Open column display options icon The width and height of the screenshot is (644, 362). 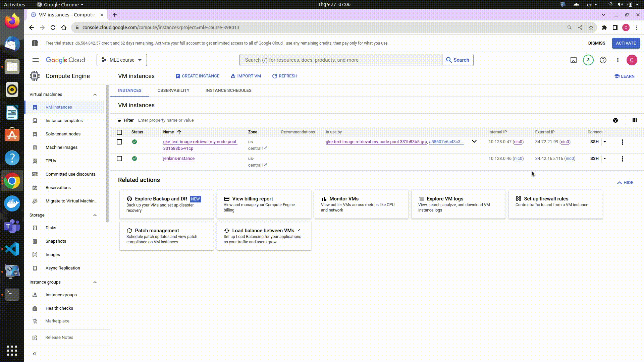[x=634, y=120]
